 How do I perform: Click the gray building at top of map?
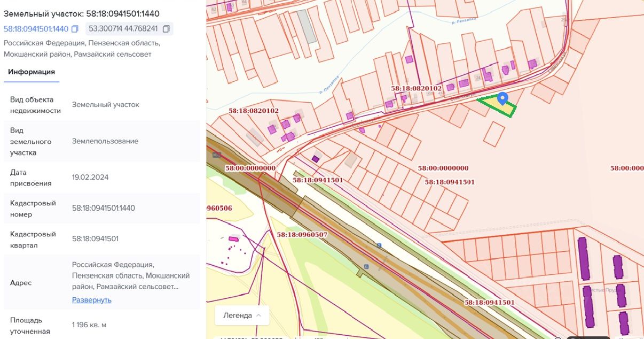(x=307, y=26)
